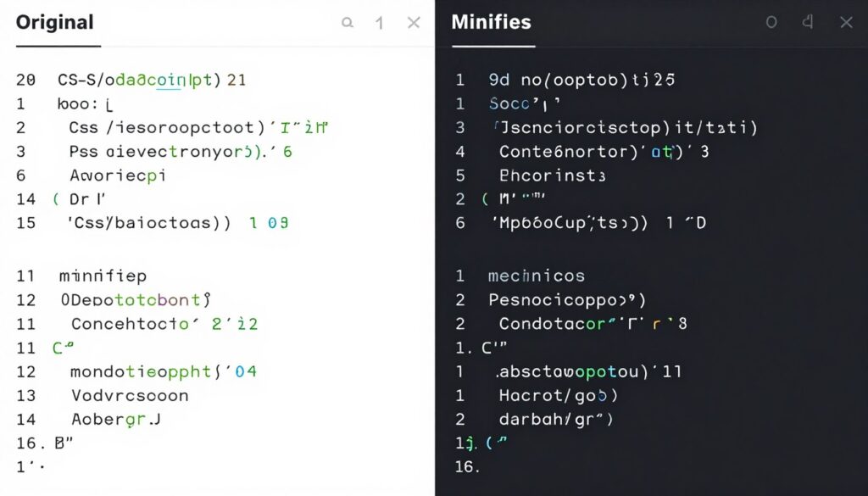
Task: Select the 'boo:' line in Original
Action: pos(86,103)
